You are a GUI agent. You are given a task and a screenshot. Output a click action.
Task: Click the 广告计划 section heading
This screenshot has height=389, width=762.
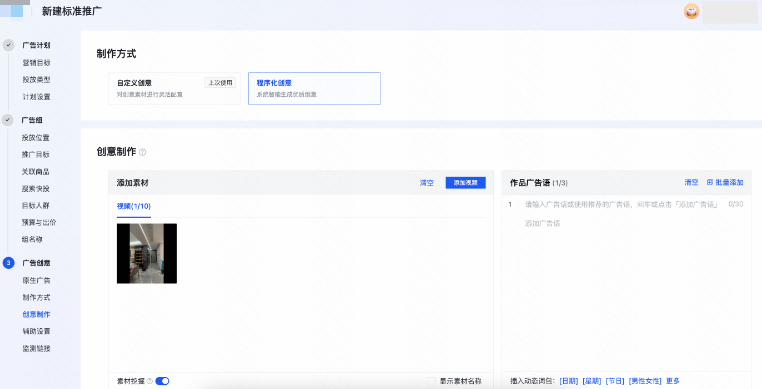tap(36, 45)
